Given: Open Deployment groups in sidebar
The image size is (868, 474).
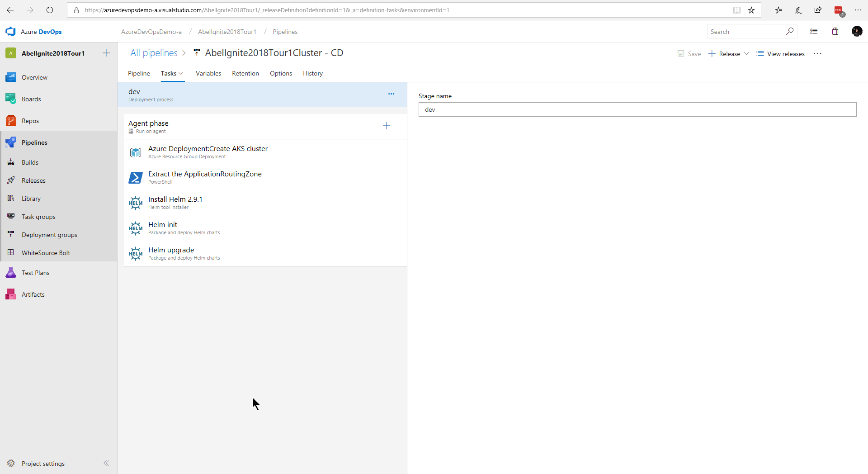Looking at the screenshot, I should (49, 235).
